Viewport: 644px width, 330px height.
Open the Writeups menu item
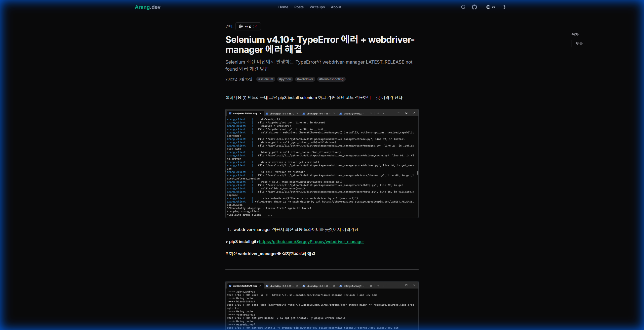(317, 7)
